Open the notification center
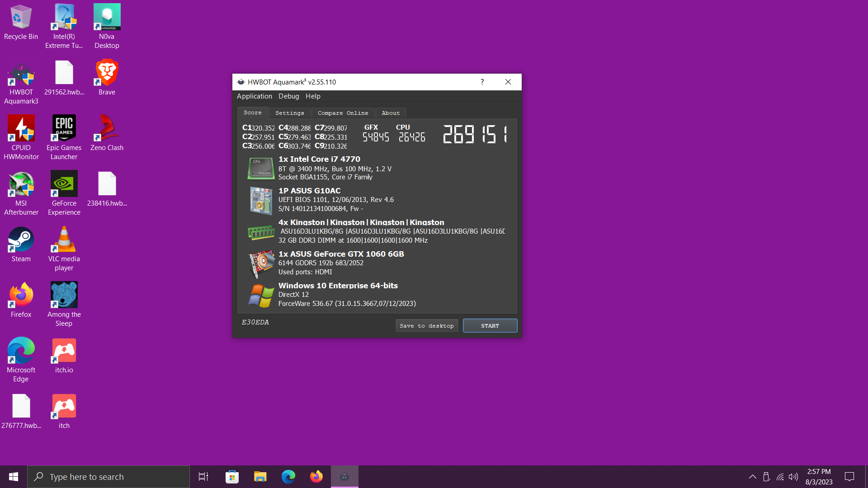868x488 pixels. 849,477
